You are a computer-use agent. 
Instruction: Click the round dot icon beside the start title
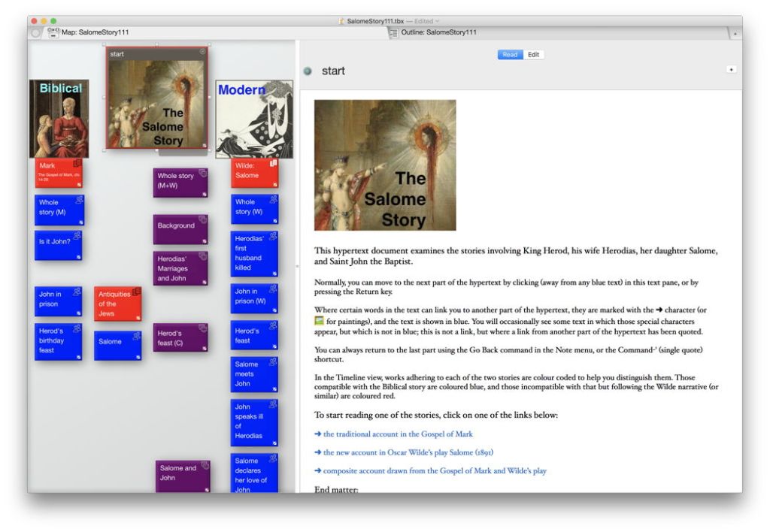(x=308, y=71)
